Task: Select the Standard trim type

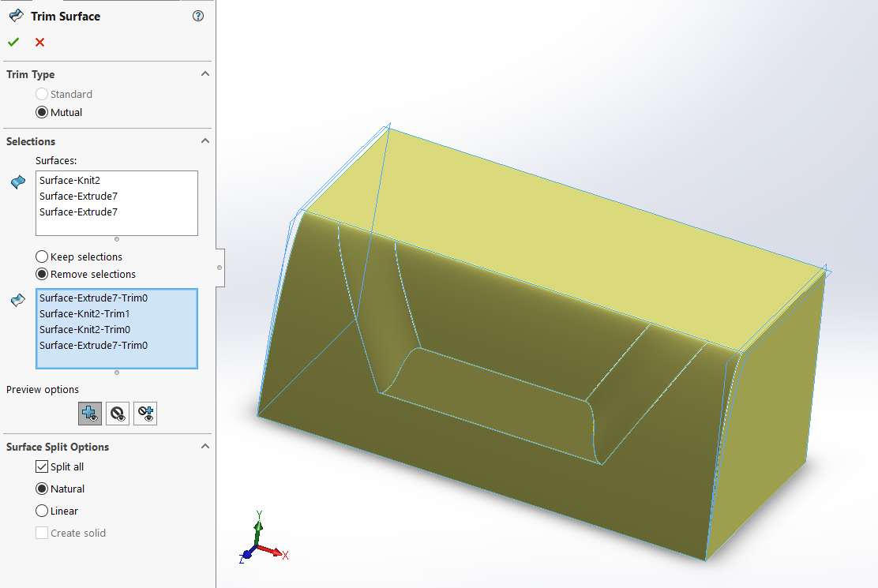Action: tap(41, 94)
